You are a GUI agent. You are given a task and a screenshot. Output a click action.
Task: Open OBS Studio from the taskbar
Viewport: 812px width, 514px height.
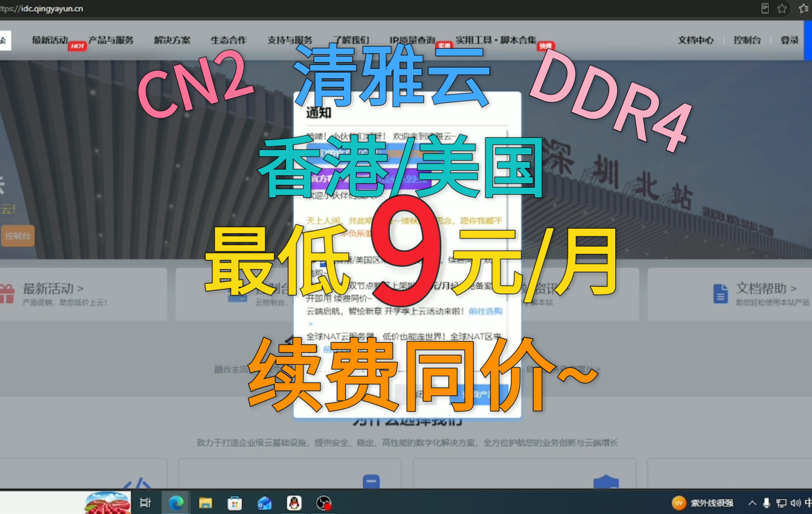pos(324,503)
